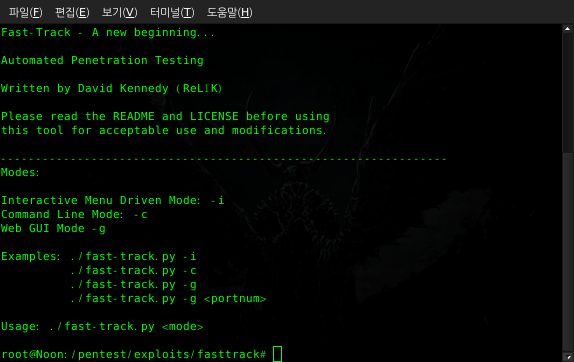Viewport: 574px width, 362px height.
Task: Click the 'Fast-Track - A new beginning...' line
Action: [108, 33]
